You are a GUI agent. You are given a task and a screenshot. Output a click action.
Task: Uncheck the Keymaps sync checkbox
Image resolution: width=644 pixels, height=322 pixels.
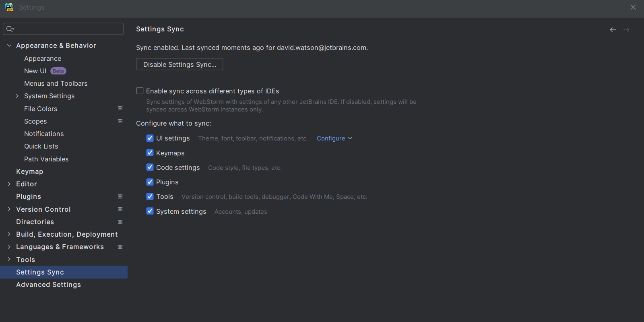click(150, 153)
